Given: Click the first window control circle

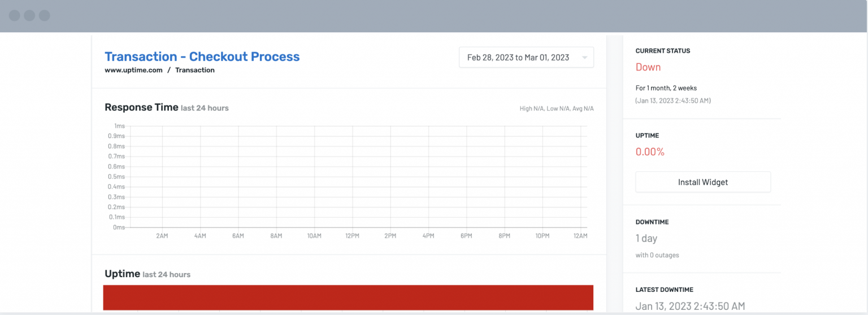Looking at the screenshot, I should pos(15,15).
